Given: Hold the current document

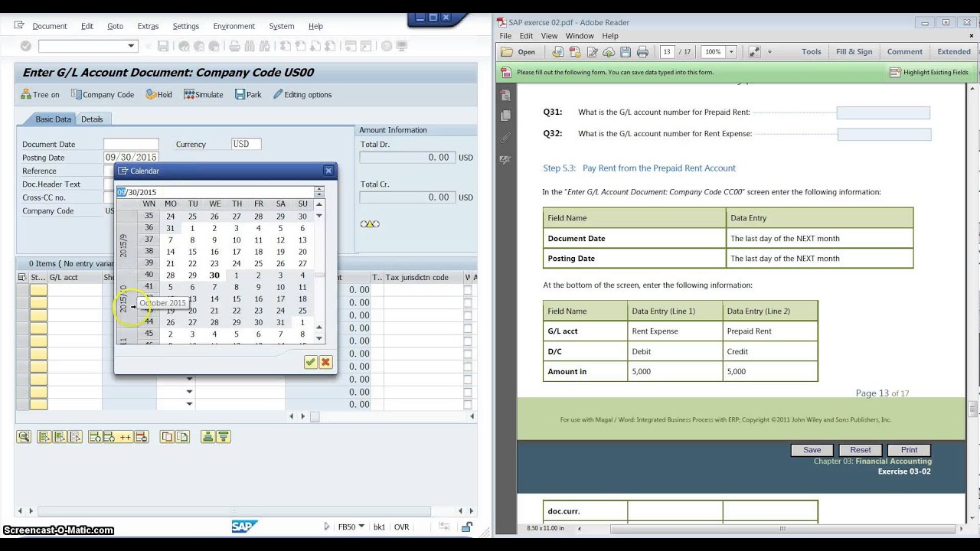Looking at the screenshot, I should pos(159,95).
